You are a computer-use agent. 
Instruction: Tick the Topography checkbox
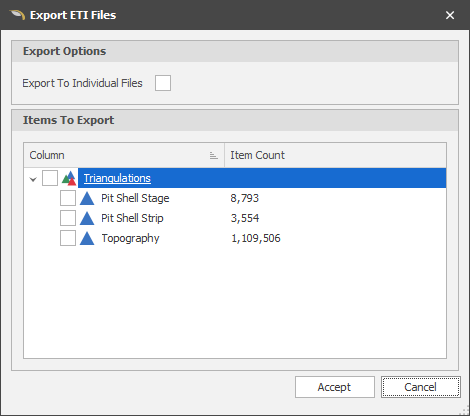(68, 238)
